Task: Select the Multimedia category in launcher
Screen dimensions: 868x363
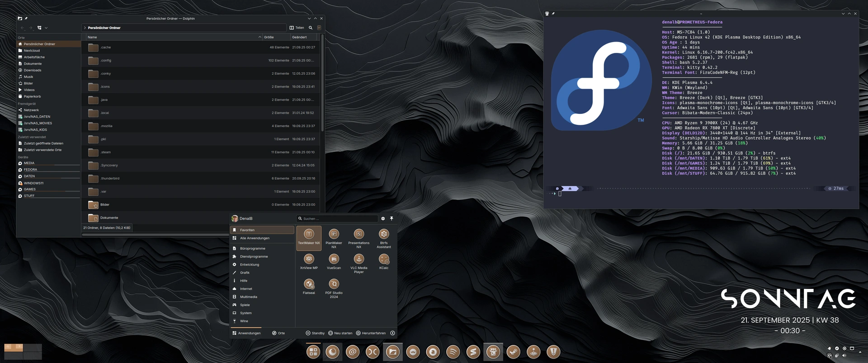Action: pyautogui.click(x=248, y=297)
